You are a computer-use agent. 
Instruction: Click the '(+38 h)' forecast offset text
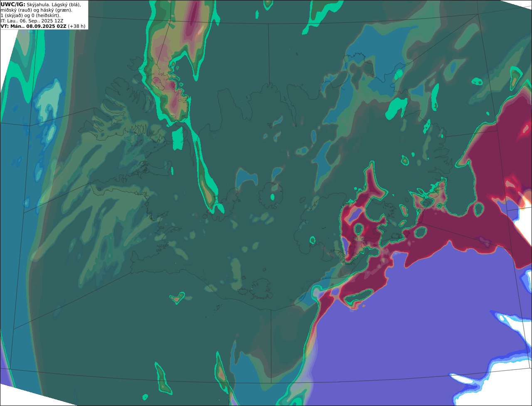(77, 26)
